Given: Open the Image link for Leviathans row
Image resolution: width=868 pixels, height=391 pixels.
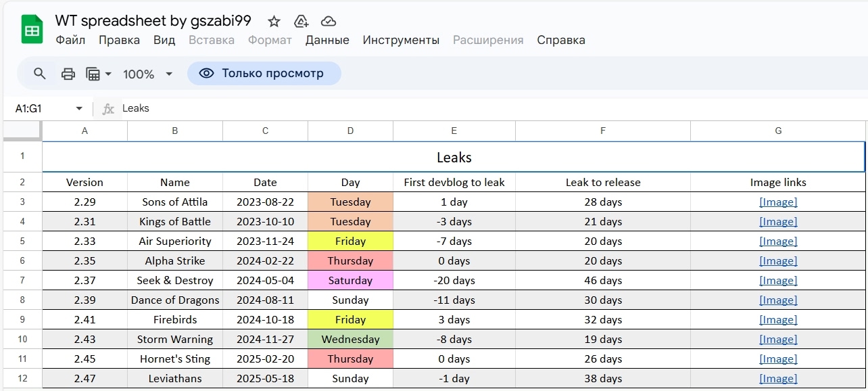Looking at the screenshot, I should tap(778, 378).
